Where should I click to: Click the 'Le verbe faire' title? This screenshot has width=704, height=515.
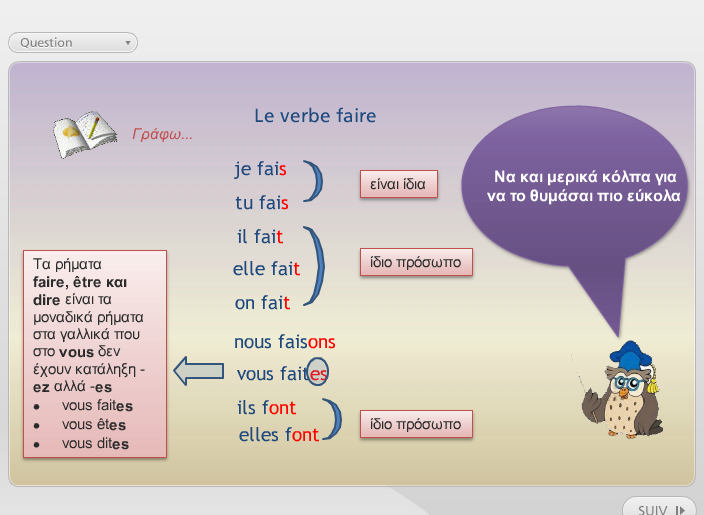315,116
